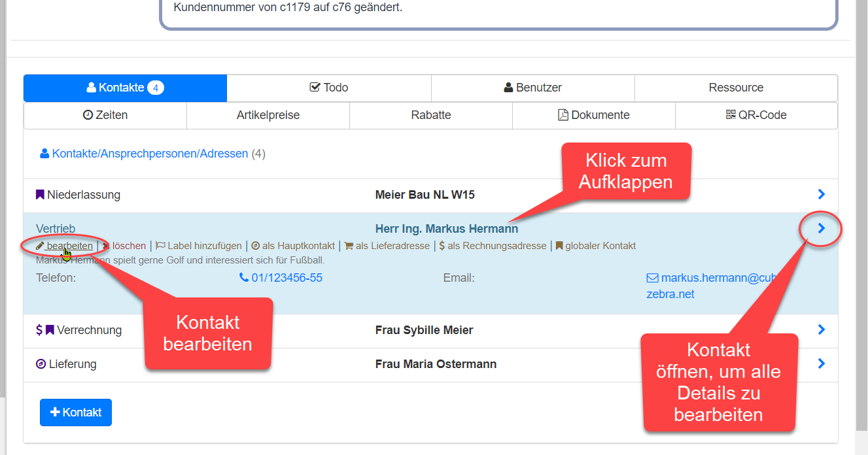Click löschen to delete the contact
Image resolution: width=868 pixels, height=455 pixels.
click(127, 246)
